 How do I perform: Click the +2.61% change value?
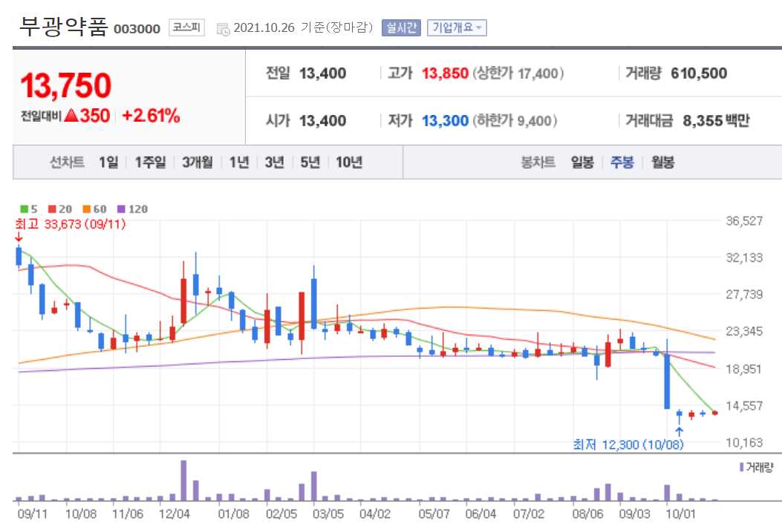point(151,116)
